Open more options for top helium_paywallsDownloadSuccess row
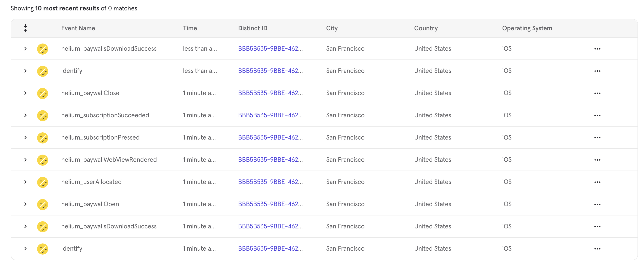 click(597, 49)
